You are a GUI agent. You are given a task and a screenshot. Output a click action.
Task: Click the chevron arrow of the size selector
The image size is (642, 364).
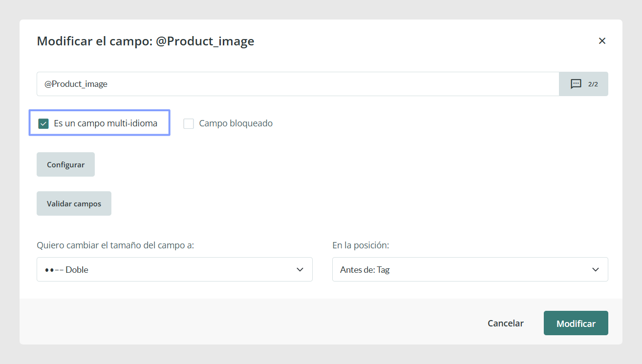(300, 270)
